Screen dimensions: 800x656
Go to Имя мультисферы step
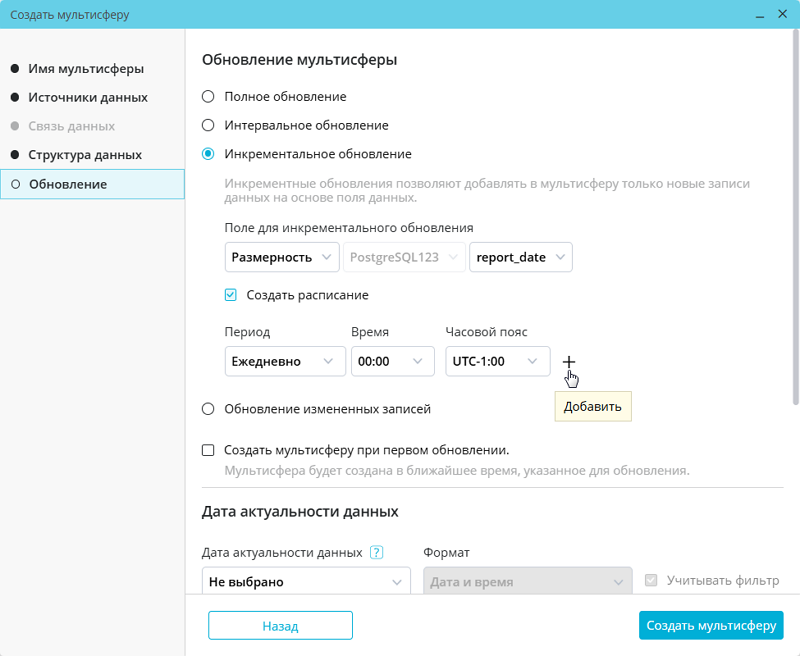pos(86,69)
